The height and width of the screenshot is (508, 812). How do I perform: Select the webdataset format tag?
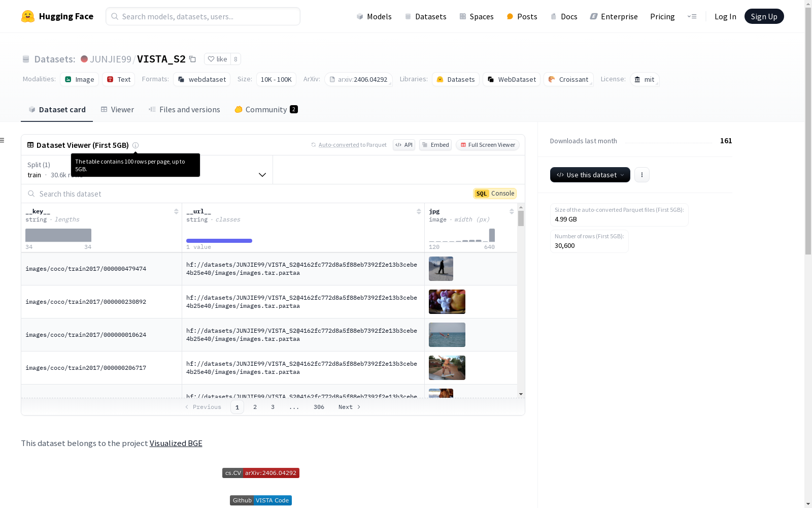tap(202, 79)
